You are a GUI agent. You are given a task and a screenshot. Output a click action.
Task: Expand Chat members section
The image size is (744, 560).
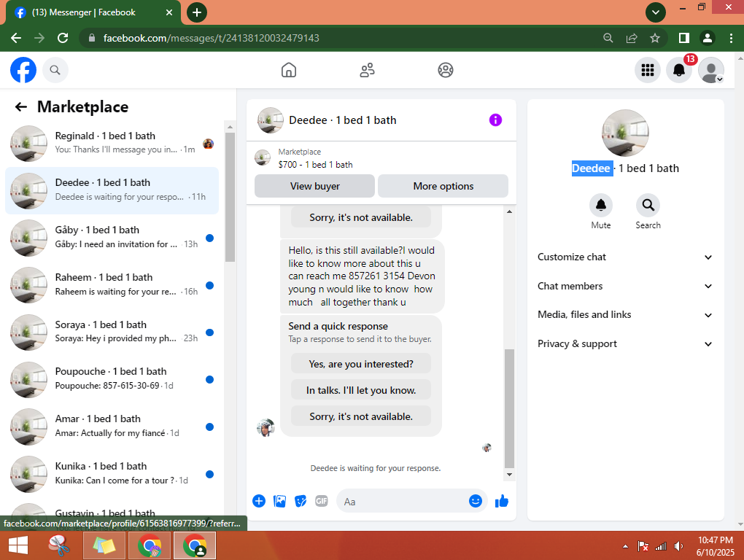(x=625, y=286)
